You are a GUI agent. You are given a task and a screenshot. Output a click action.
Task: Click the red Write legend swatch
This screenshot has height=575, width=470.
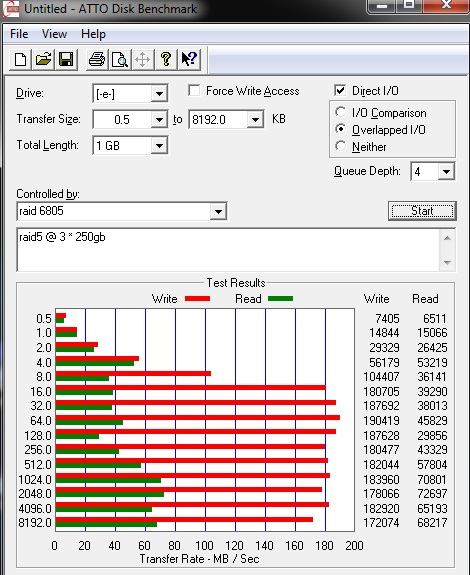[x=197, y=299]
